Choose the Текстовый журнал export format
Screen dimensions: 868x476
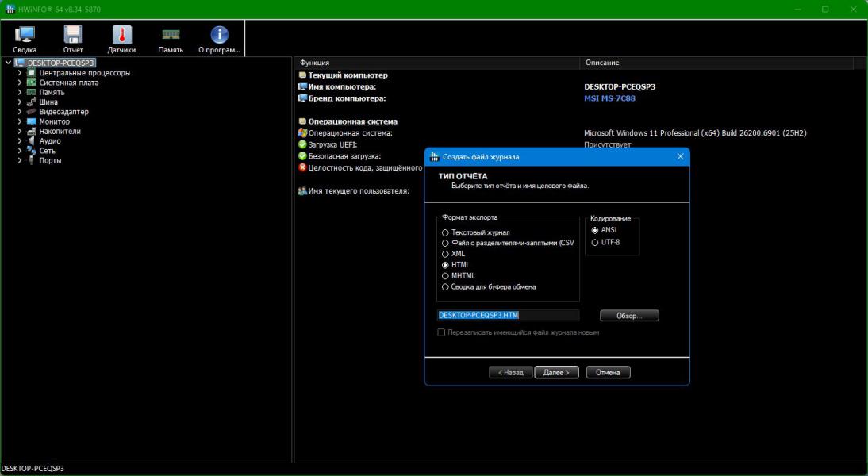pos(446,232)
